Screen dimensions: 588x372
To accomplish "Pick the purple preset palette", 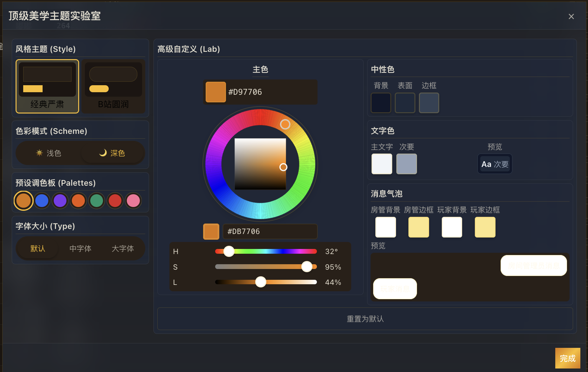I will (60, 201).
